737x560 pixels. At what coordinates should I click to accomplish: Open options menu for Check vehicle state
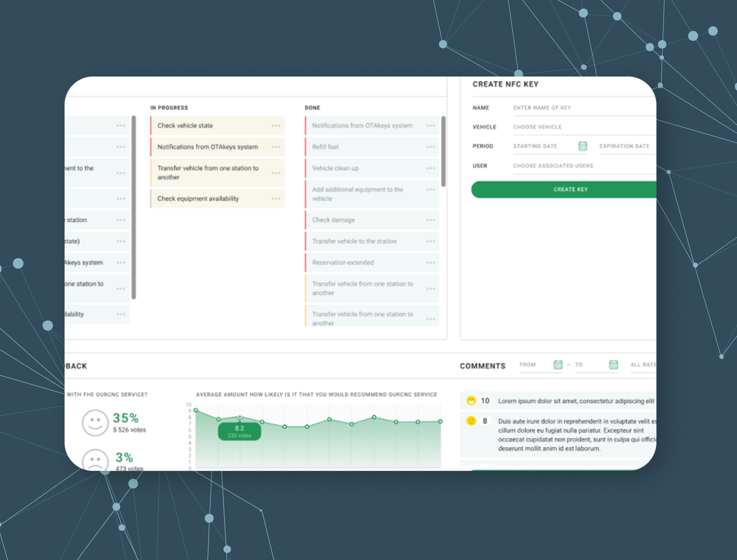pyautogui.click(x=276, y=126)
